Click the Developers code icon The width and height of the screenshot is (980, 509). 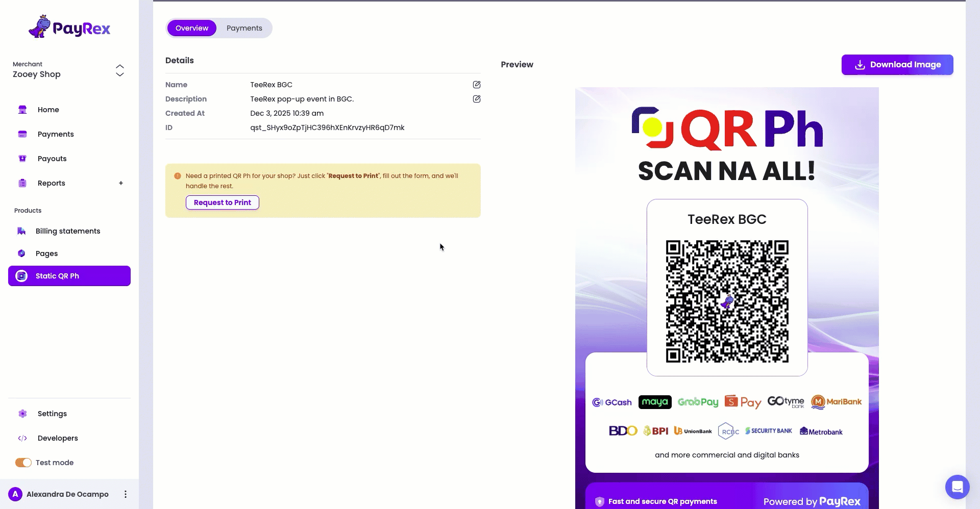[x=22, y=438]
